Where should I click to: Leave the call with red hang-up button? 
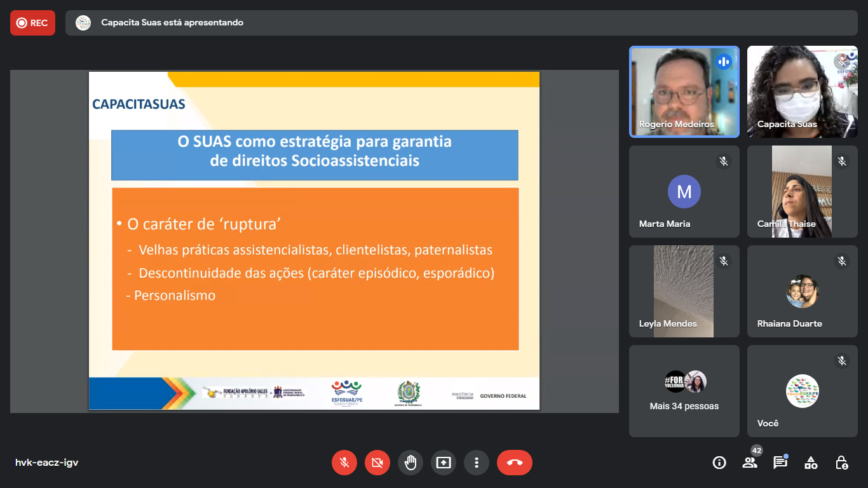pyautogui.click(x=514, y=463)
